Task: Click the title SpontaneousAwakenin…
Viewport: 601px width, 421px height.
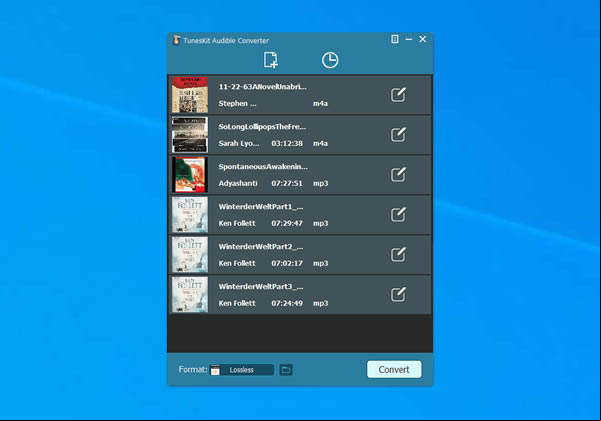Action: [263, 166]
